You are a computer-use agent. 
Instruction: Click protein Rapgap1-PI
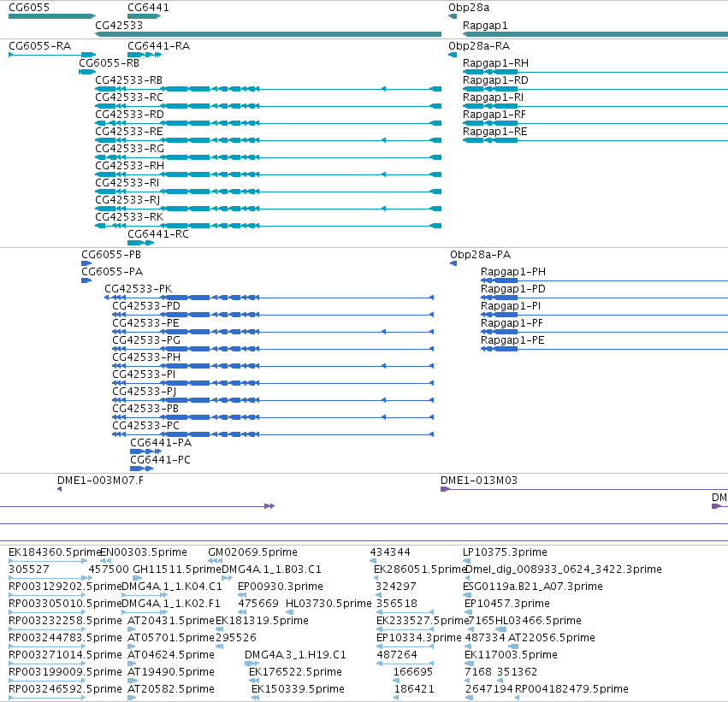[x=511, y=306]
